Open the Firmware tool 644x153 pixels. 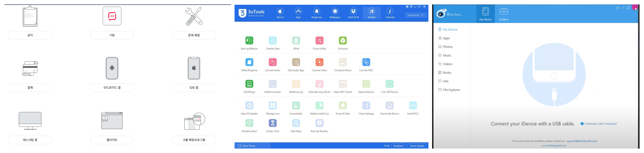click(x=343, y=41)
